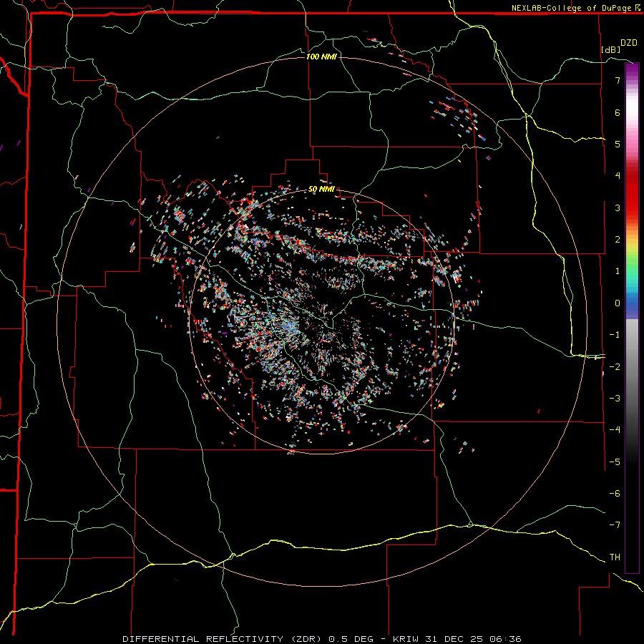The width and height of the screenshot is (644, 644).
Task: Click the 'KRIW 31 DEC 25 06:36' timestamp
Action: 457,639
